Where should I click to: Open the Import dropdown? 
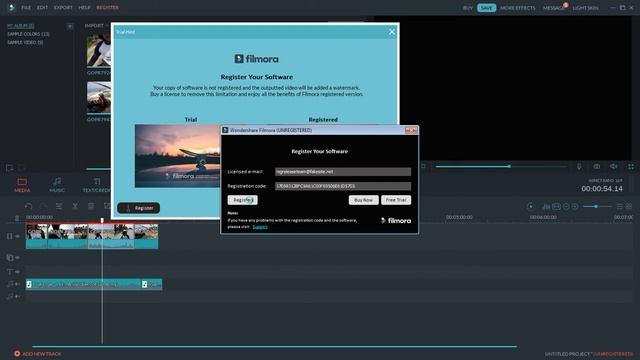point(97,26)
